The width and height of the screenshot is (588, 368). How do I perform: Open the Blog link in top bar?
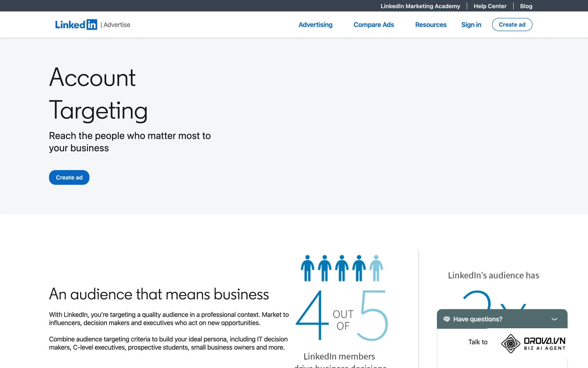[x=526, y=6]
